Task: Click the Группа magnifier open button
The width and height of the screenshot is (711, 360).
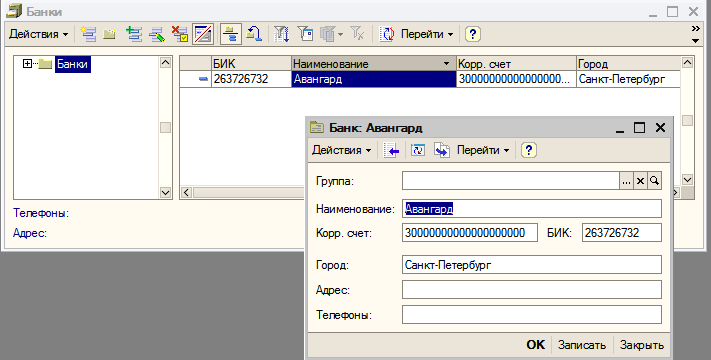Action: tap(654, 181)
